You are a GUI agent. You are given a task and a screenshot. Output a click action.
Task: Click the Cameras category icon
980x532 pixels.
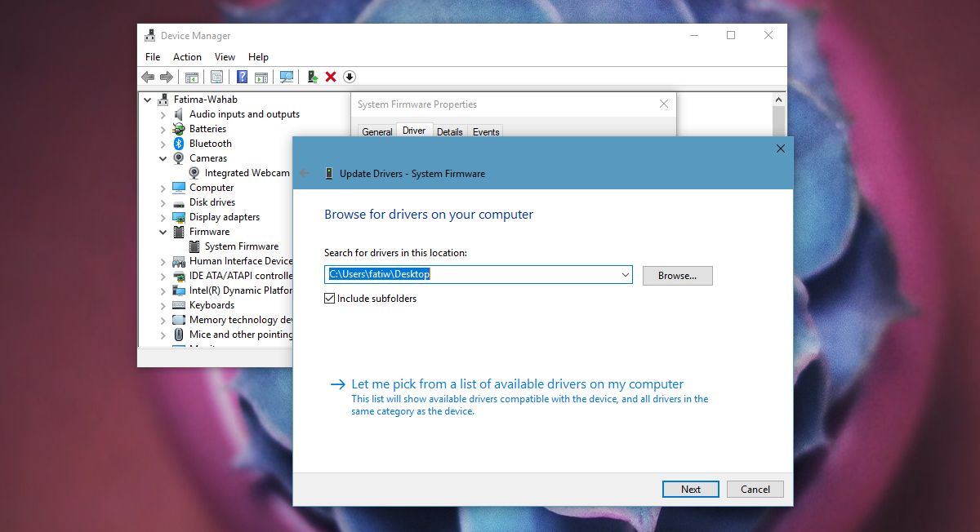pyautogui.click(x=179, y=158)
